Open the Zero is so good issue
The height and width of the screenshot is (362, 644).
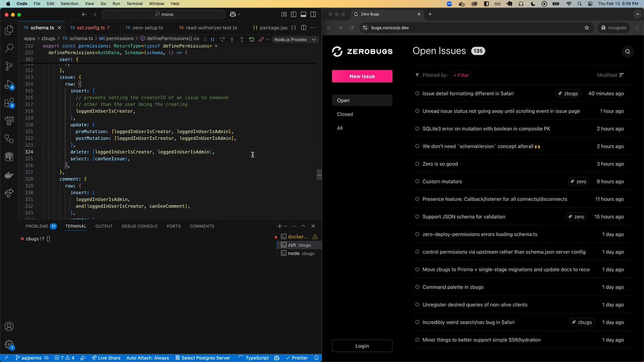click(440, 164)
